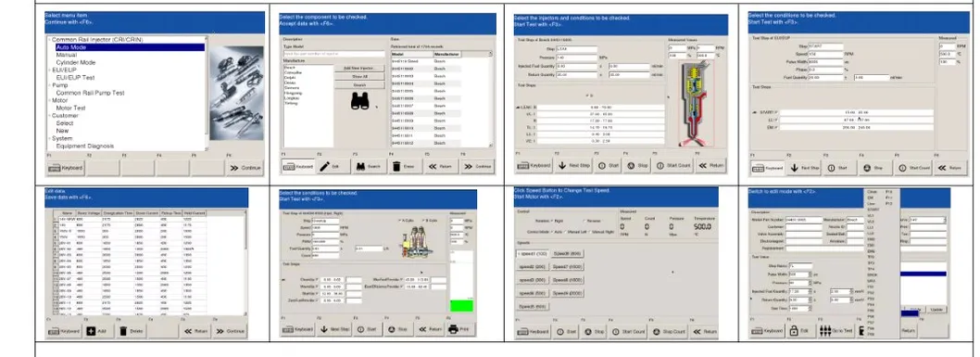Click Speed5 (600) button in motor screen
The image size is (980, 357).
[x=532, y=306]
